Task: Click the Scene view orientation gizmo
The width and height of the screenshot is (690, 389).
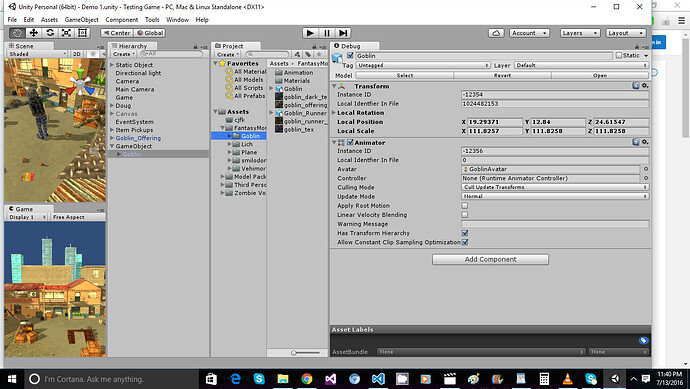Action: click(80, 82)
